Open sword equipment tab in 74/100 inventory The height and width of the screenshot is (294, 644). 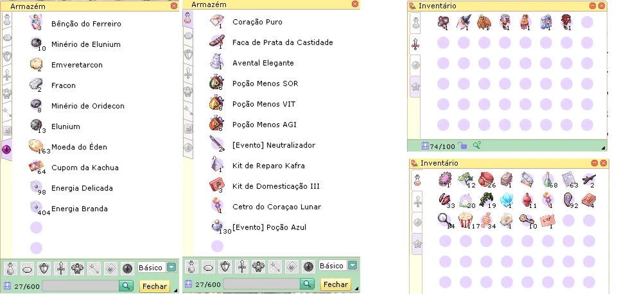415,45
